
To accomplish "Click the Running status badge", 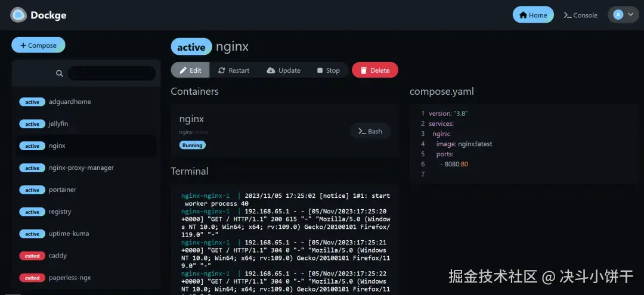I will coord(192,145).
